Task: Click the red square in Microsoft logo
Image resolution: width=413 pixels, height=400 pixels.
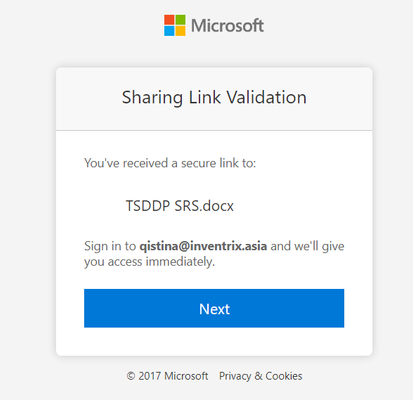Action: [169, 20]
